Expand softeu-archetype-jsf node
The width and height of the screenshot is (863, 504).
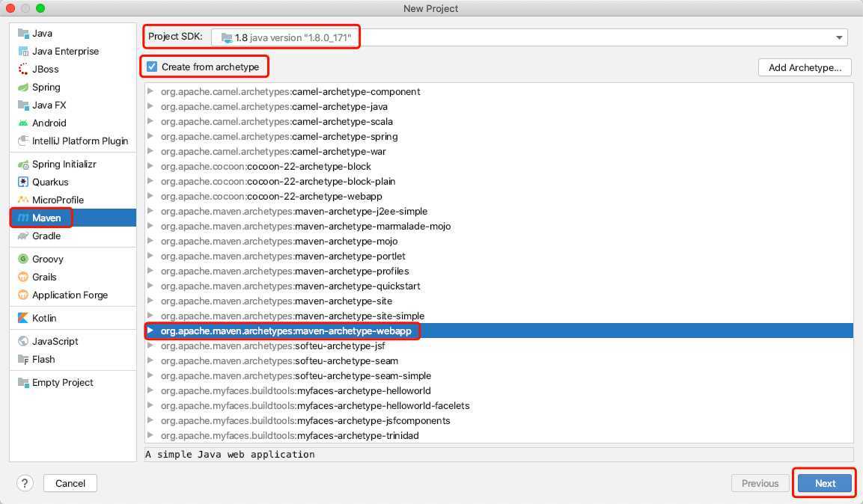click(x=150, y=345)
